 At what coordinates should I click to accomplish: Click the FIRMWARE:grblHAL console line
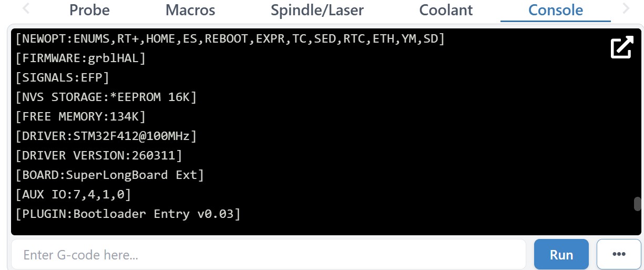(80, 58)
